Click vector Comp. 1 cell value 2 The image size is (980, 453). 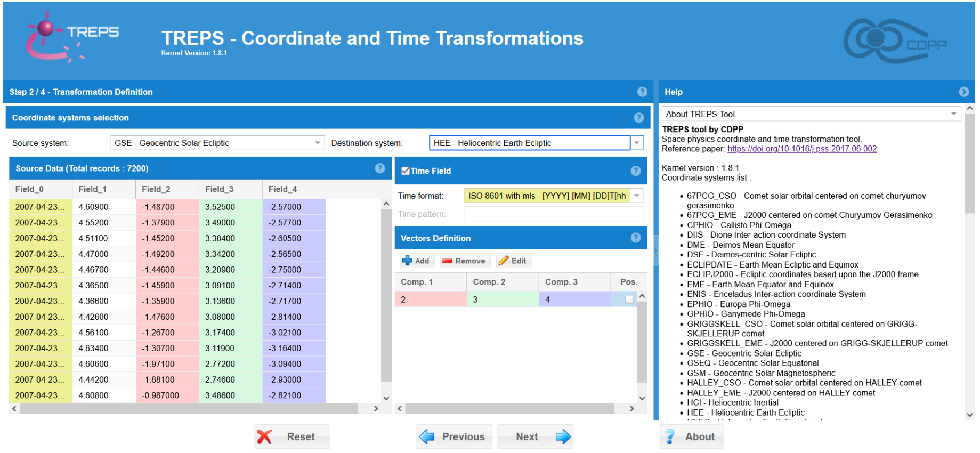pyautogui.click(x=431, y=300)
